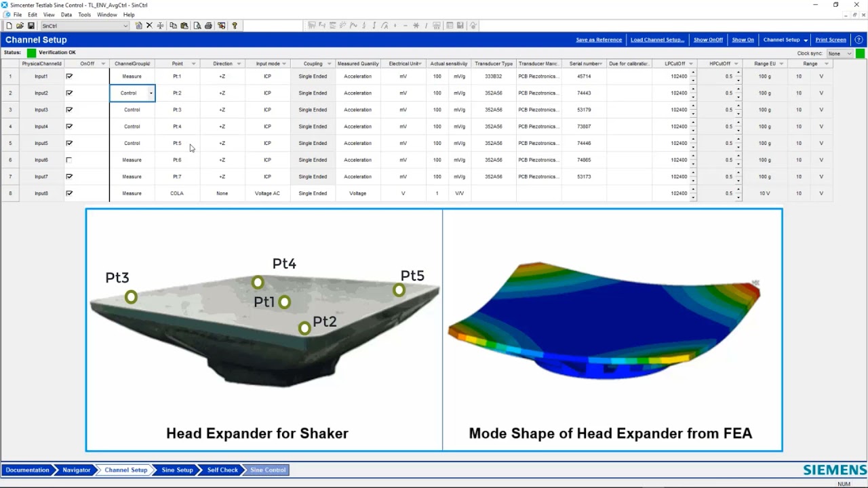Click the green Verification OK status square
868x488 pixels.
[x=31, y=53]
